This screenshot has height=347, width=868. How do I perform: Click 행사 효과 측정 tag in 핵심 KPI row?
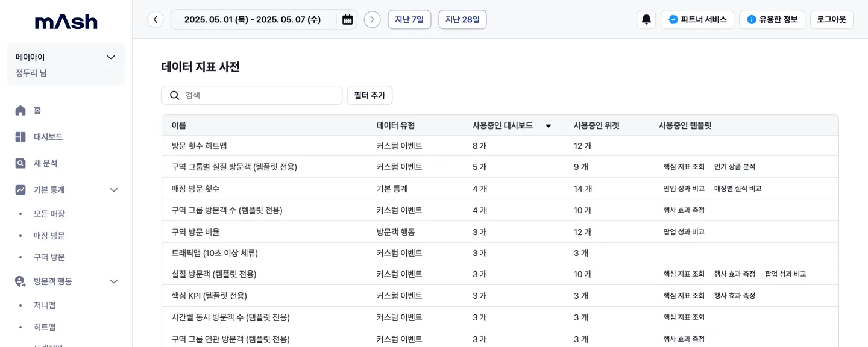(735, 296)
